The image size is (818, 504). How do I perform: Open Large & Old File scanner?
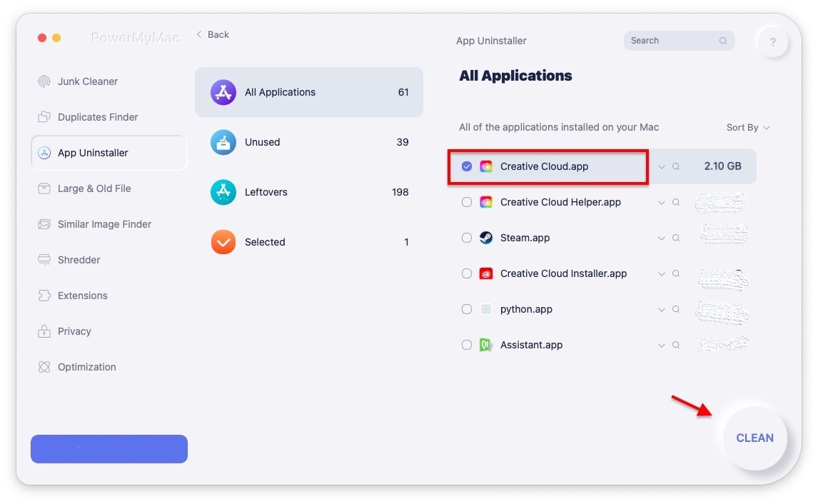(x=94, y=188)
